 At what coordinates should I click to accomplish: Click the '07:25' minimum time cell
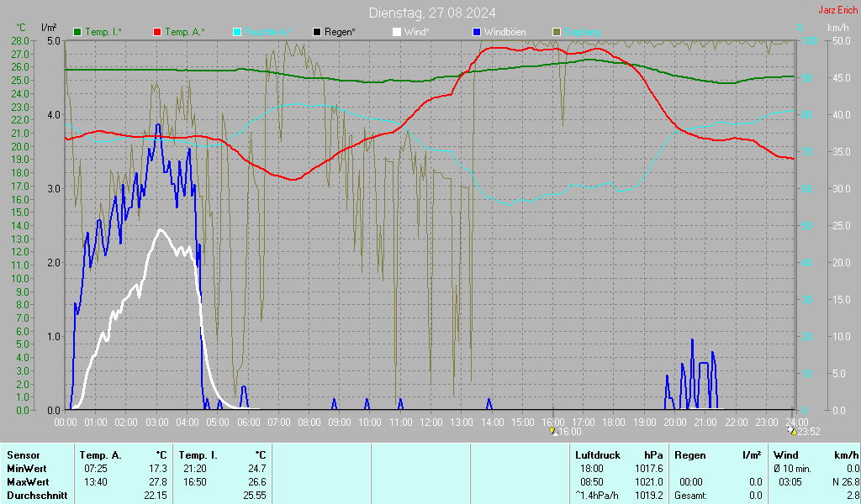(x=96, y=469)
